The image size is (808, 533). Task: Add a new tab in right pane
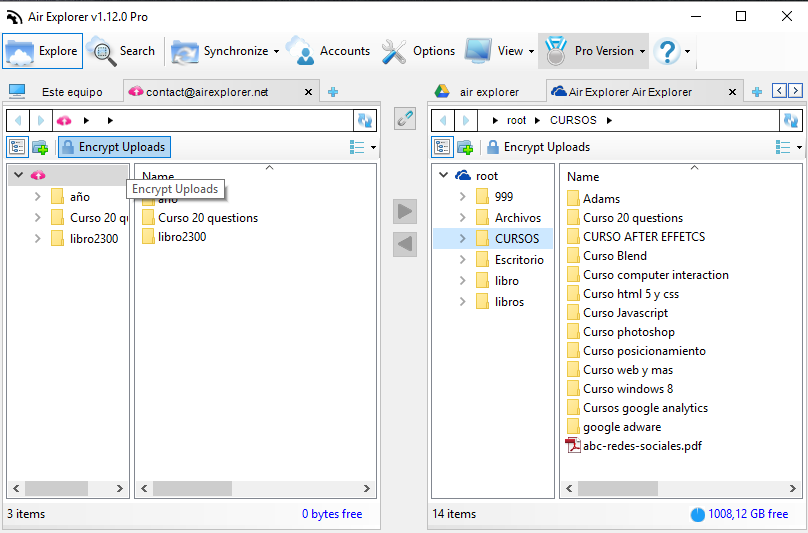[x=756, y=92]
